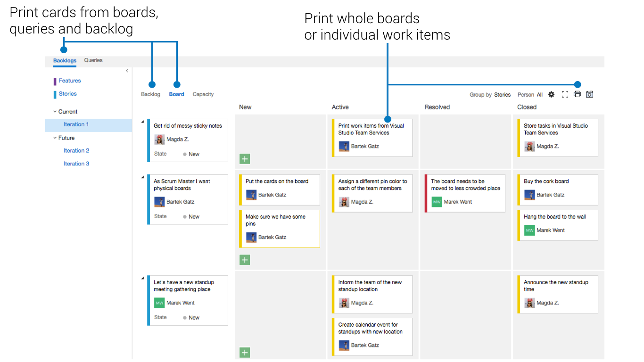Open 'Print work items from Visual Studio' card title

(x=371, y=129)
